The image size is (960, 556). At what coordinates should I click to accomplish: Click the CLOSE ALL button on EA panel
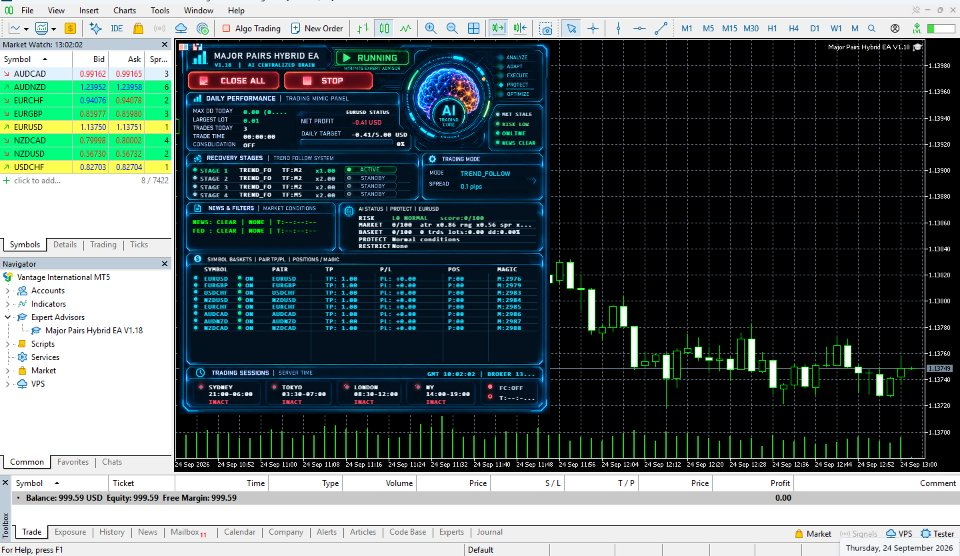tap(234, 81)
